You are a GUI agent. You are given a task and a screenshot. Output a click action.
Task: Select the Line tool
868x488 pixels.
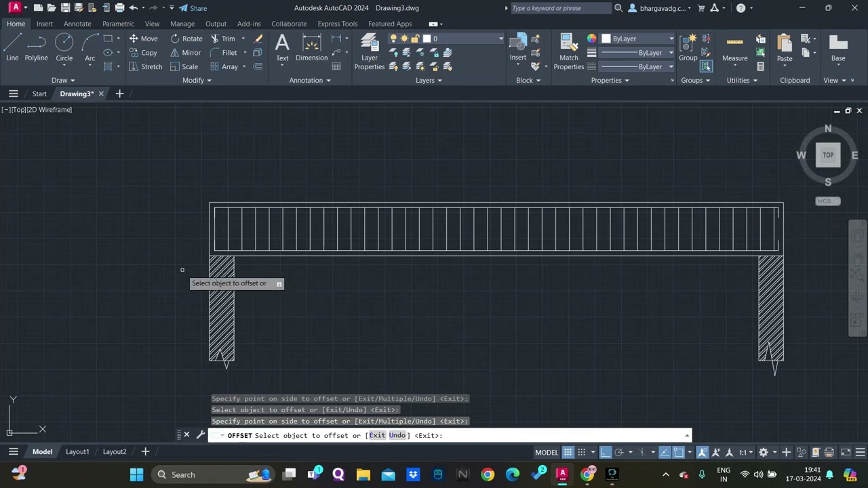[12, 47]
